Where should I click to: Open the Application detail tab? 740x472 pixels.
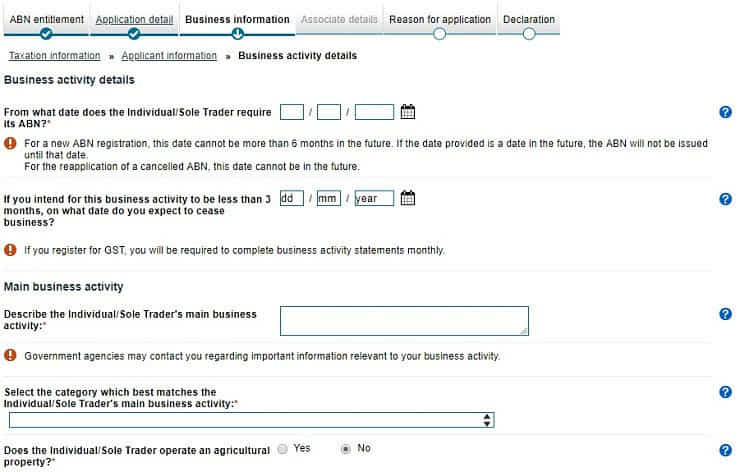[x=134, y=19]
